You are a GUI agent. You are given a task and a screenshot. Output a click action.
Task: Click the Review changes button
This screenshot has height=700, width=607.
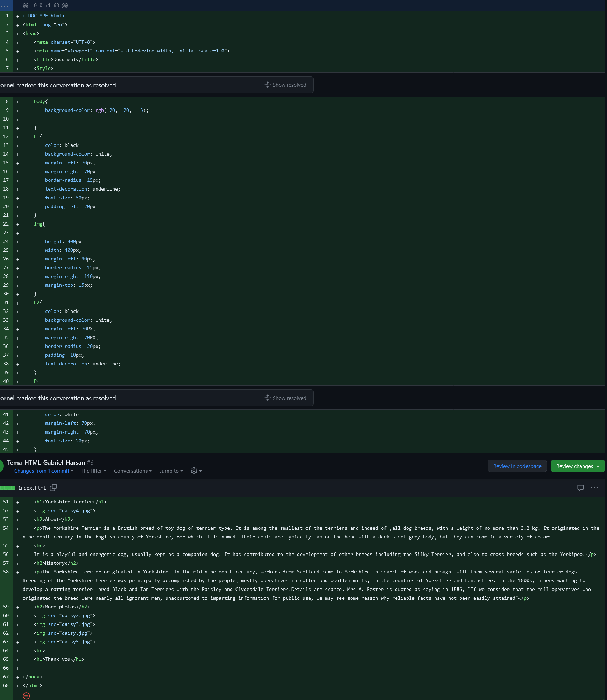[x=577, y=466]
